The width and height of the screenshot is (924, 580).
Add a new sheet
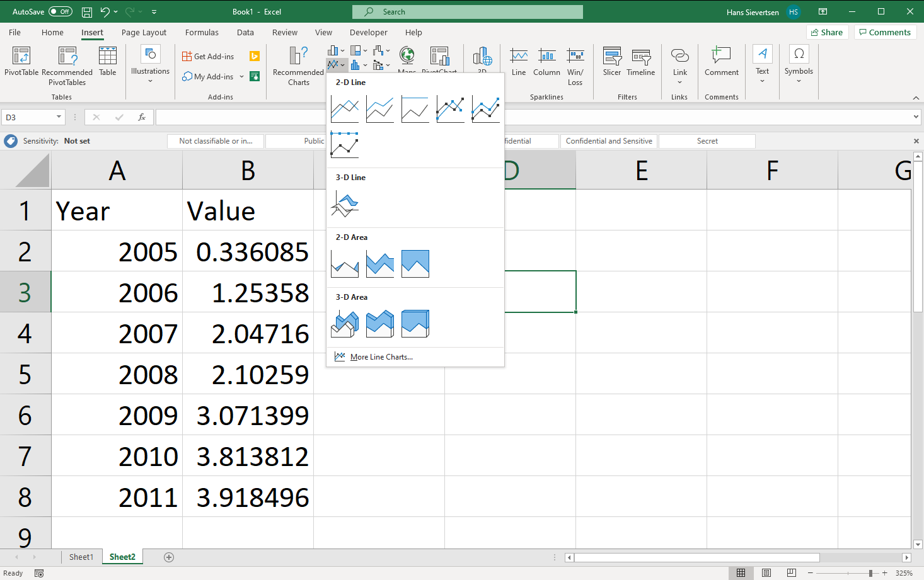[168, 557]
